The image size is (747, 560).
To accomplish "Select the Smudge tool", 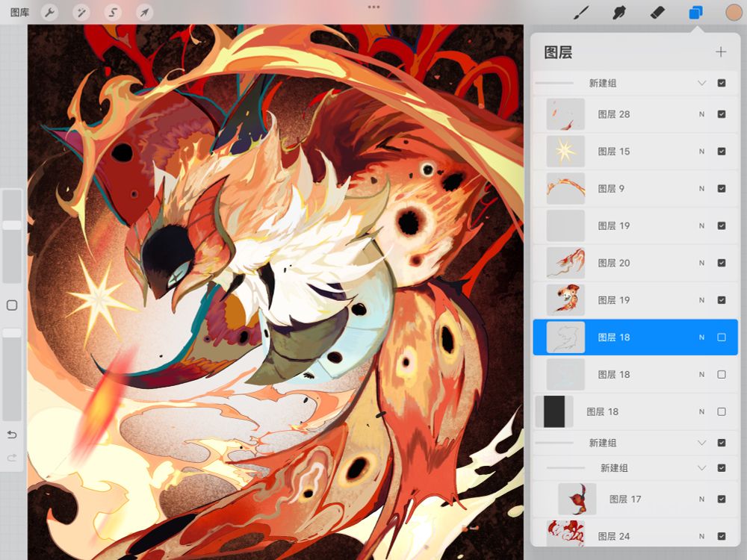I will pyautogui.click(x=619, y=13).
